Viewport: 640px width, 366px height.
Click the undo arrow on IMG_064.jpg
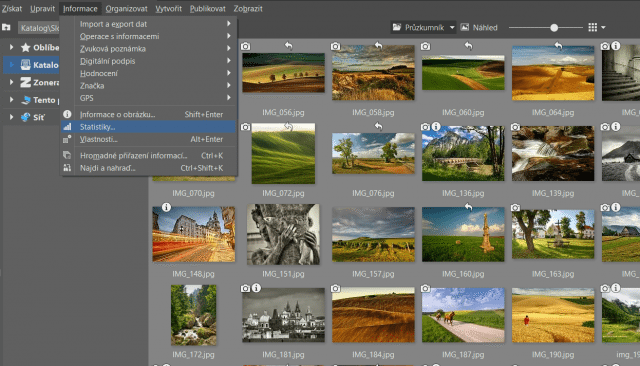(x=558, y=46)
